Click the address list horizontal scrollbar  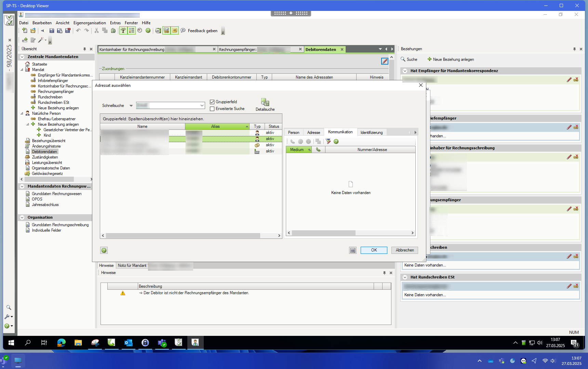coord(183,236)
